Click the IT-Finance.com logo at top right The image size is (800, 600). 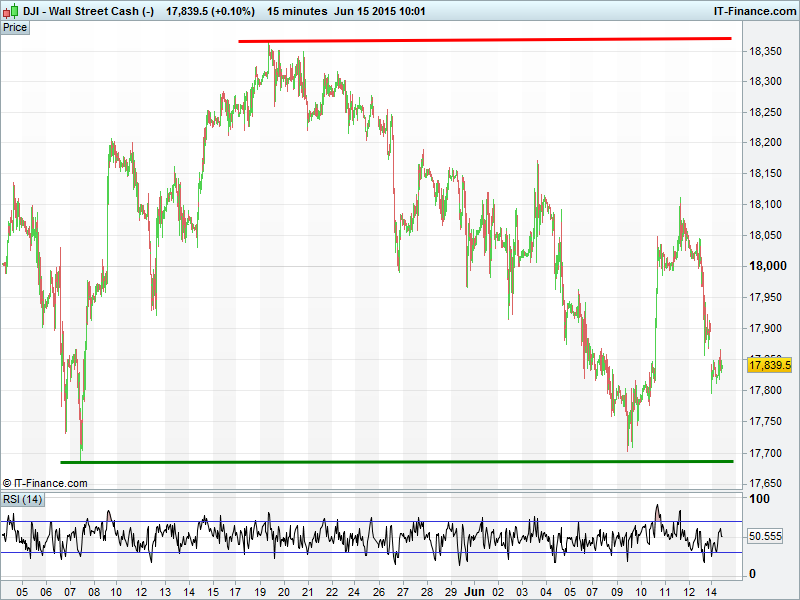click(x=752, y=11)
